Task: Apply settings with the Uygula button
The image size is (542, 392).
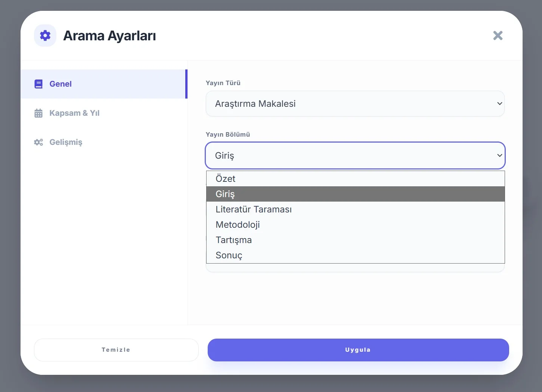Action: (x=358, y=350)
